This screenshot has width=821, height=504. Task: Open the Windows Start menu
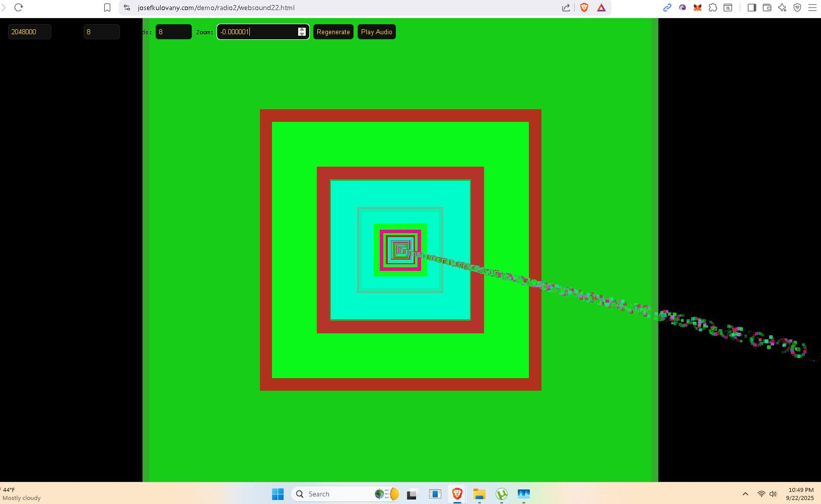click(278, 494)
